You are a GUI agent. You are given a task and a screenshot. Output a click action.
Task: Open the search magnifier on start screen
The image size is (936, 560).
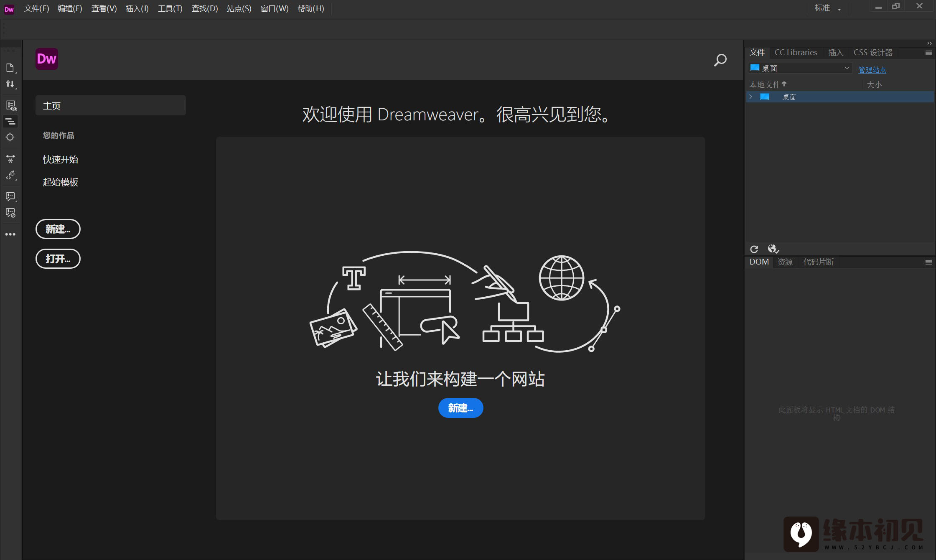(720, 60)
